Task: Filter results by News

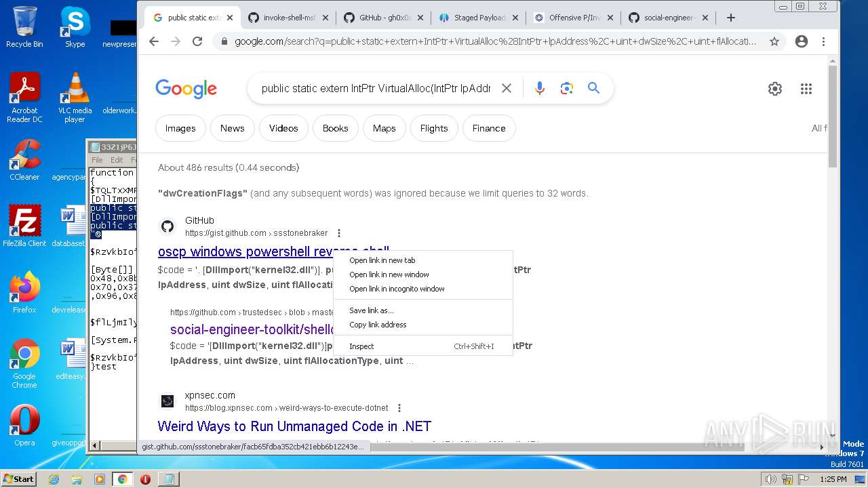Action: [232, 128]
